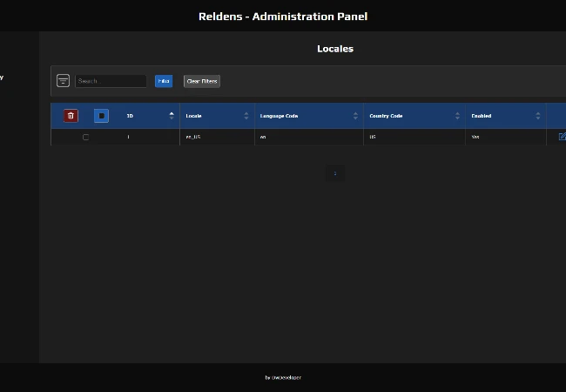The image size is (566, 392).
Task: Sort by the ID column arrows
Action: click(172, 116)
